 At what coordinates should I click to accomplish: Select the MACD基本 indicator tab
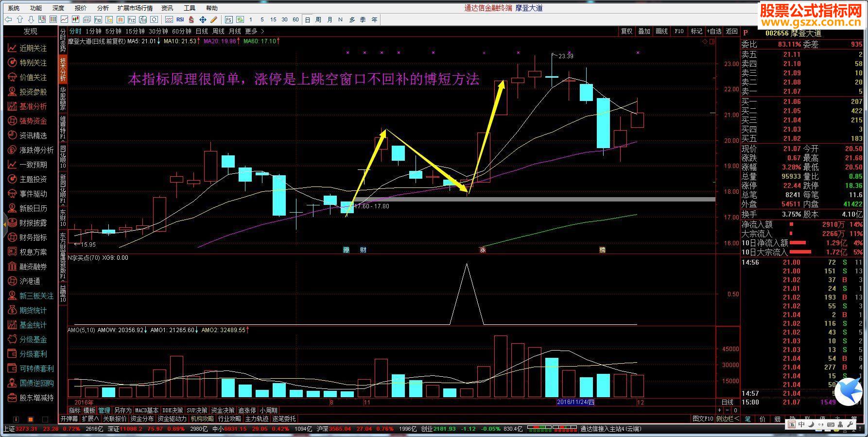147,411
